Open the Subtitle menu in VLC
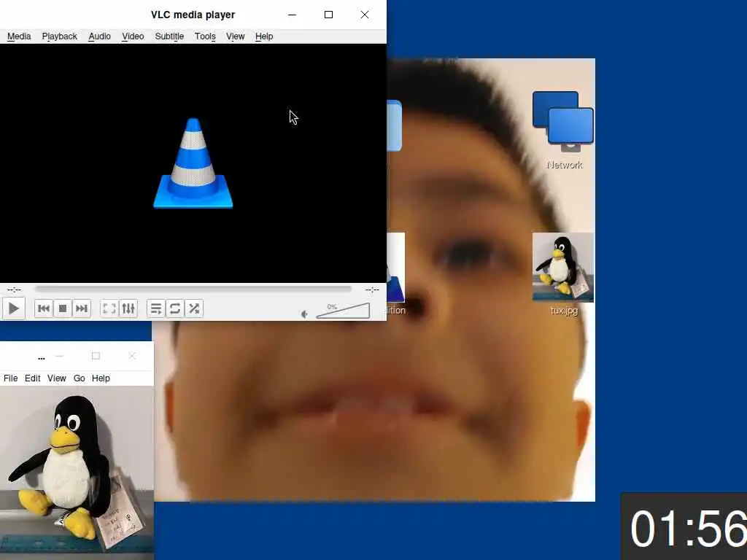The height and width of the screenshot is (560, 747). point(169,36)
